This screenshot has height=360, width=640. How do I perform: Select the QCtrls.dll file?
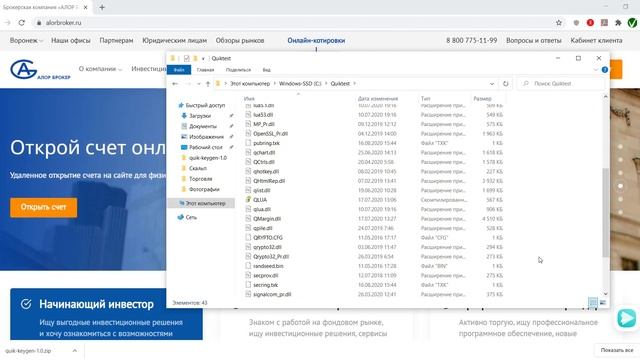pos(264,162)
